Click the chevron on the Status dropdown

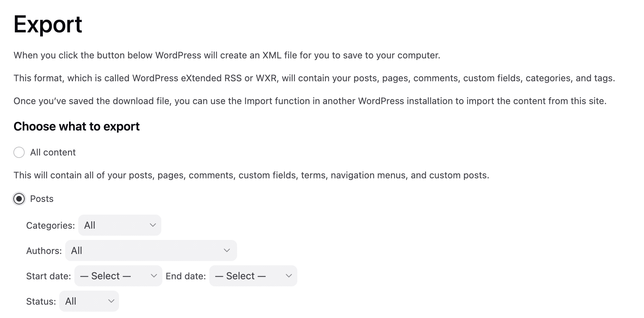click(111, 301)
